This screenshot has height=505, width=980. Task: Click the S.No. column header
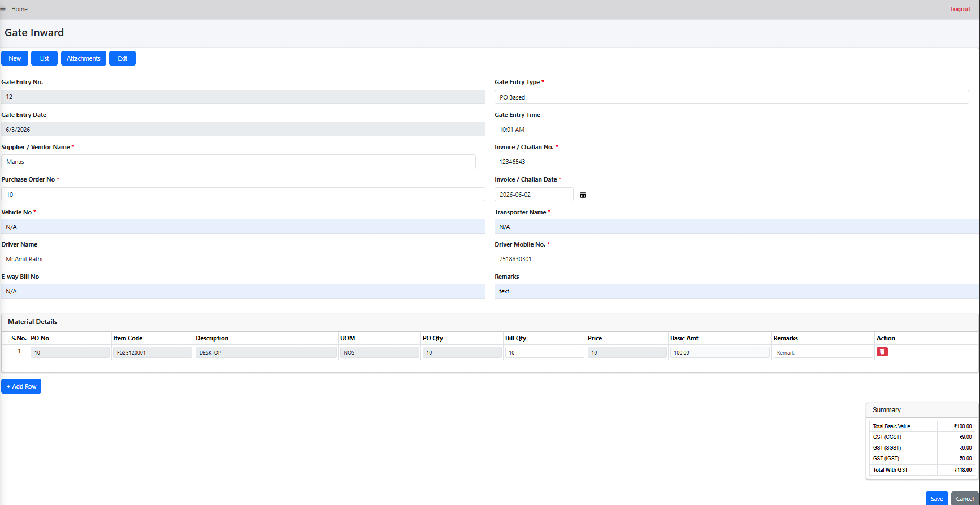pos(19,338)
